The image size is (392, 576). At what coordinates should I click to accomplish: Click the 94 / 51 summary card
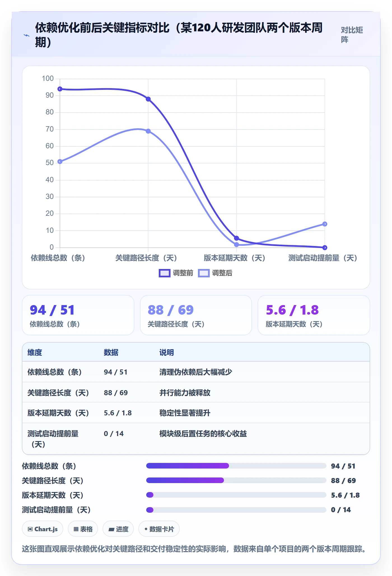[78, 315]
